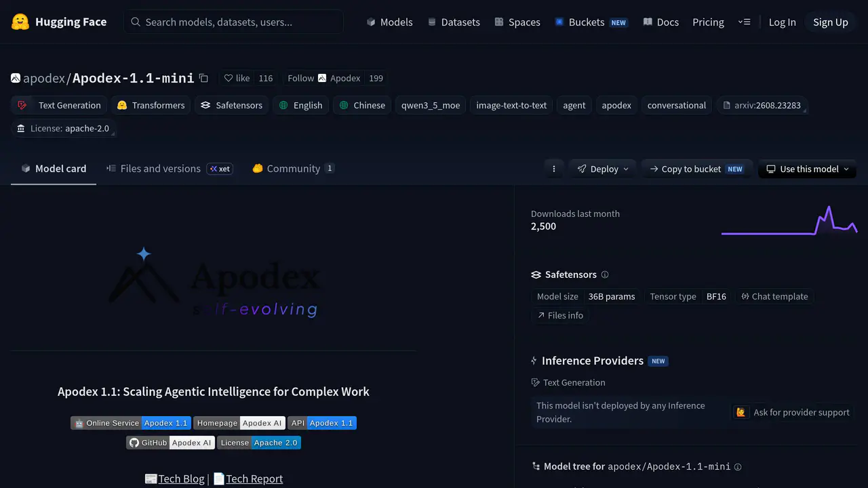Click Ask for provider support
Screen dimensions: 868x488
point(791,412)
